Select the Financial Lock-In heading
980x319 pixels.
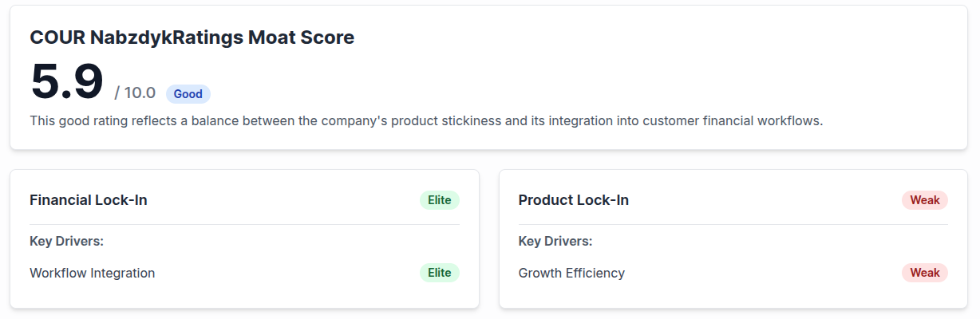88,200
